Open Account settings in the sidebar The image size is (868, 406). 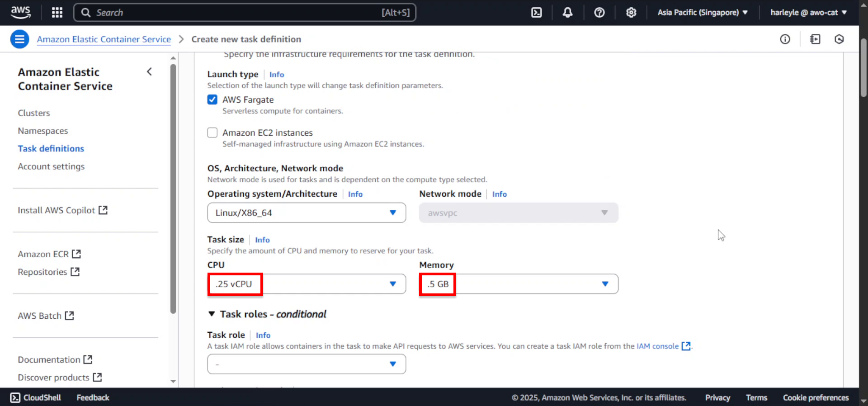[x=51, y=166]
